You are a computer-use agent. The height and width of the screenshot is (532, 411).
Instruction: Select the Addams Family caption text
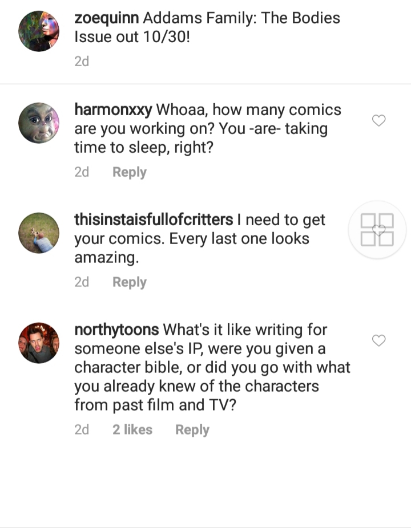click(x=207, y=27)
